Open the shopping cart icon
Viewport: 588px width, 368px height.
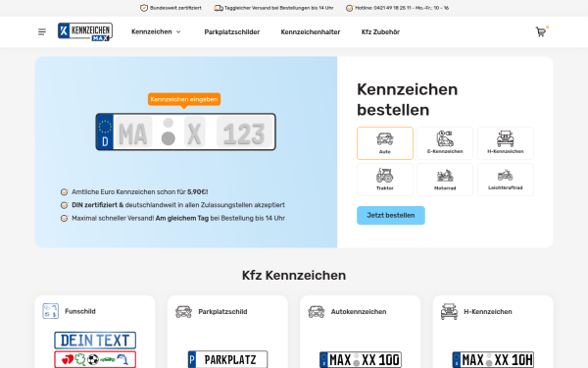[541, 32]
